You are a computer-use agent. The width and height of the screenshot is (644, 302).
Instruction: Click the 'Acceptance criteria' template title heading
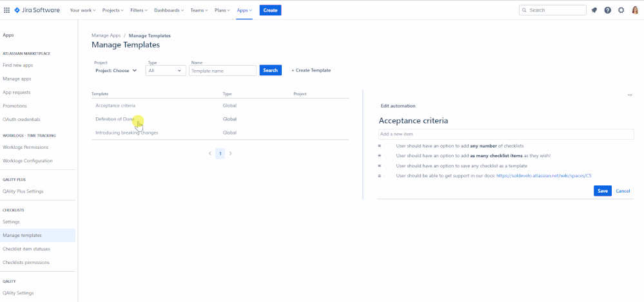coord(413,120)
